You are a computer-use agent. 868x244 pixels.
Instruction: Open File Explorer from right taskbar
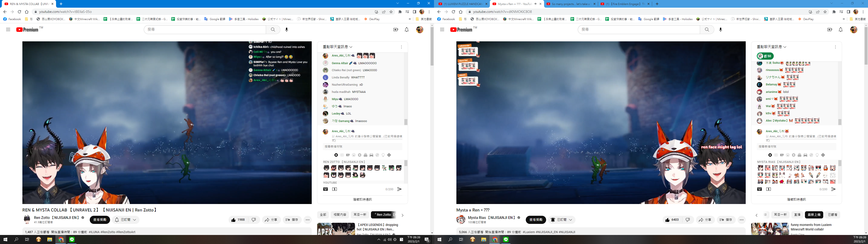point(484,239)
